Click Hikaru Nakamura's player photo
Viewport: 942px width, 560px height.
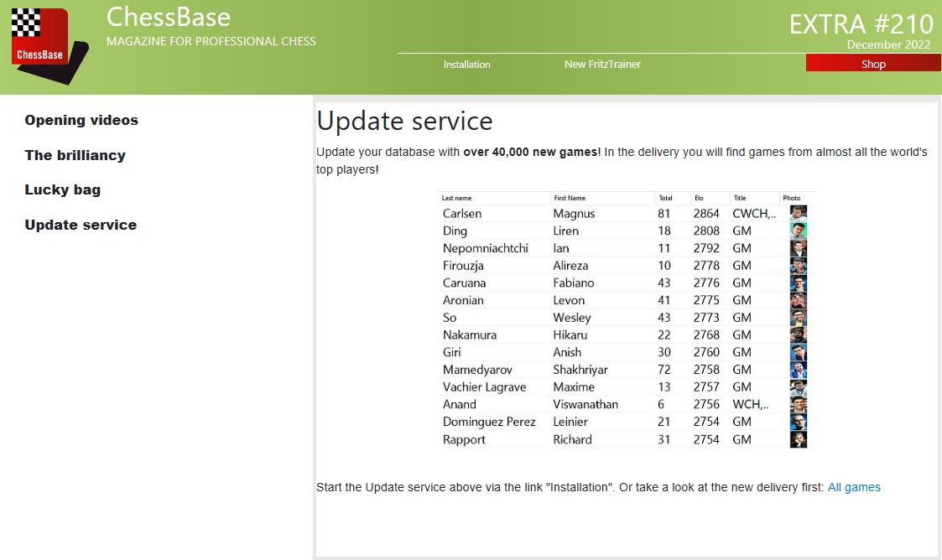click(x=798, y=335)
